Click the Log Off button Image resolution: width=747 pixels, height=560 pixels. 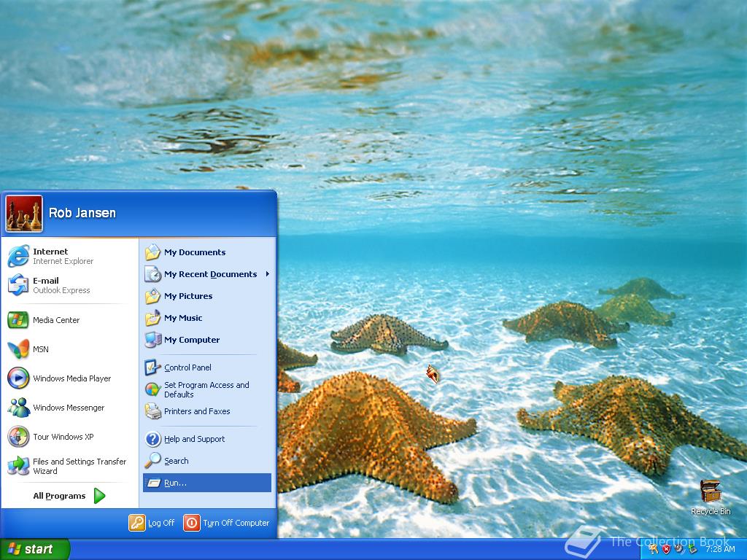tap(152, 523)
